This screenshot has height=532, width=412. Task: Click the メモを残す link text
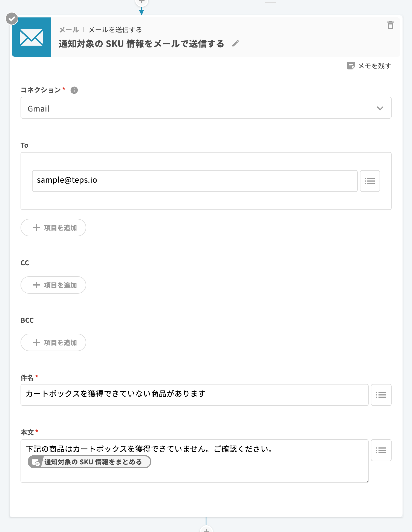pyautogui.click(x=375, y=66)
